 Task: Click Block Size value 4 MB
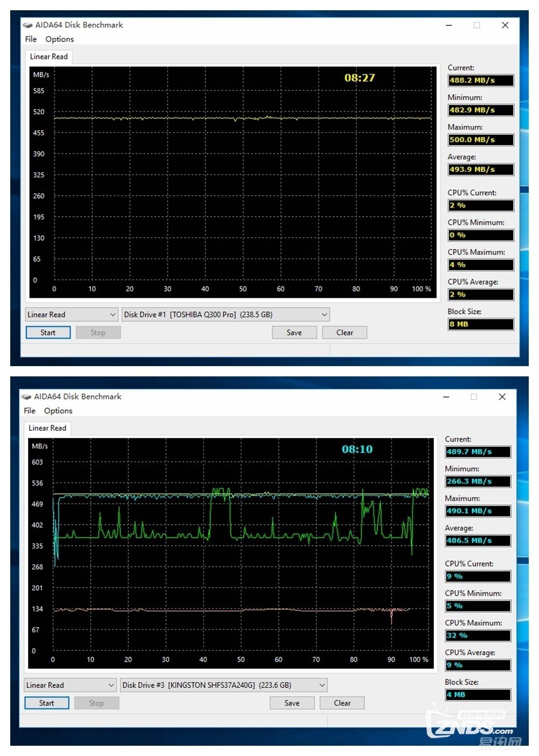[478, 695]
